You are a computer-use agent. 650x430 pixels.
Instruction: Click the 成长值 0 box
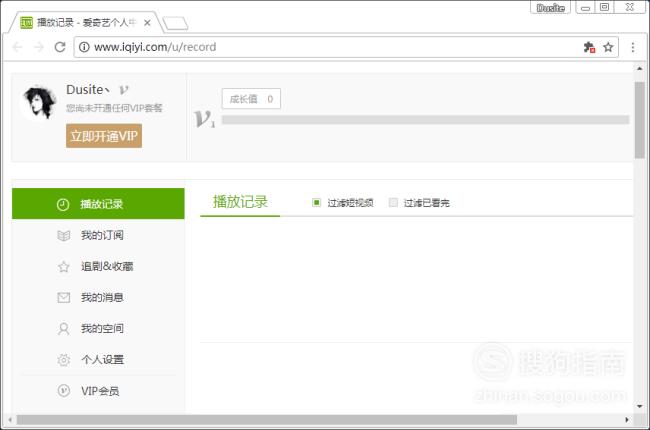(x=251, y=99)
